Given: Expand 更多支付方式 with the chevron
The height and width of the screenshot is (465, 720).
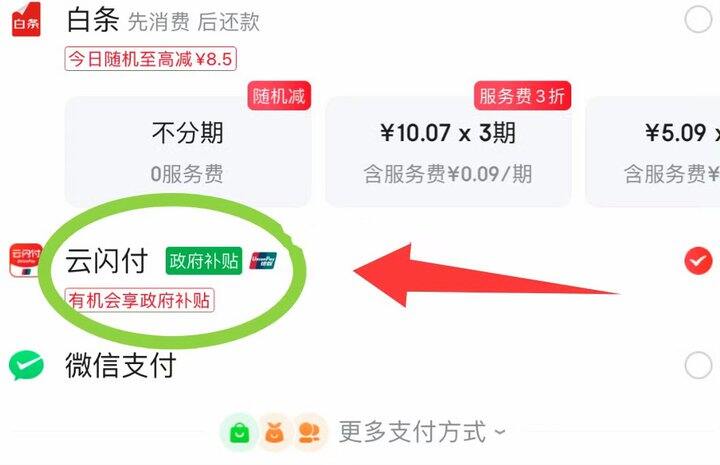Looking at the screenshot, I should pyautogui.click(x=500, y=432).
